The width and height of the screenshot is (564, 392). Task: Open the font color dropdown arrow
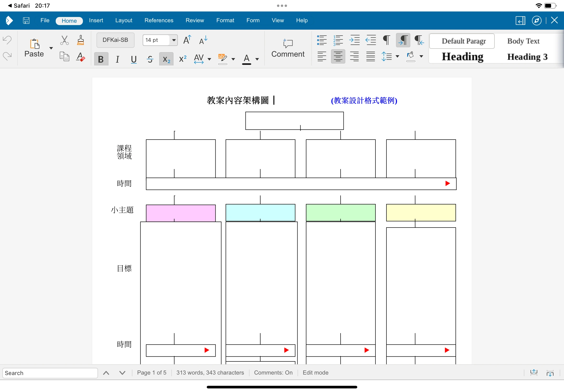[257, 59]
